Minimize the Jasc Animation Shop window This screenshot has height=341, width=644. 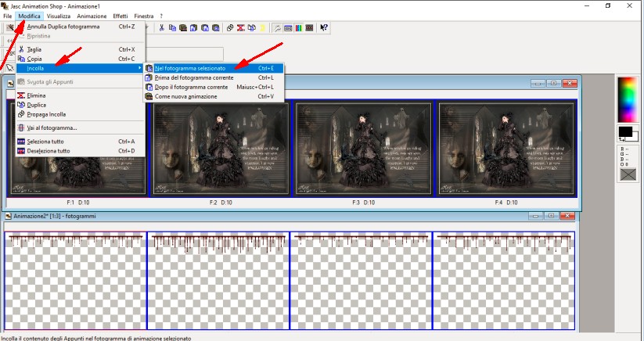[587, 5]
